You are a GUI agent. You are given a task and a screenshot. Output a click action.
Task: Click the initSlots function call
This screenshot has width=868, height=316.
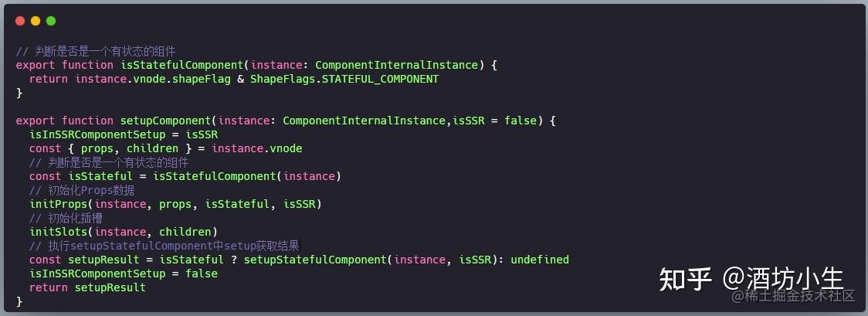59,232
